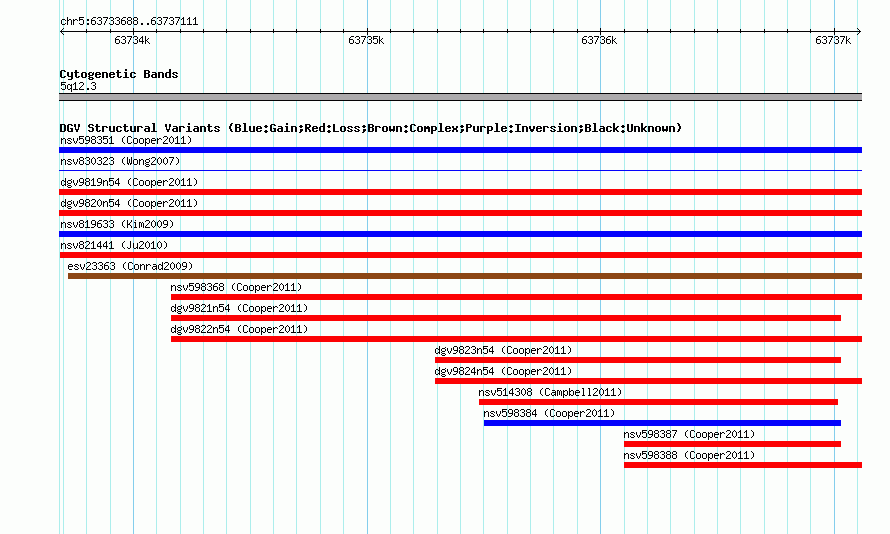Open dgv9823n54 (Cooper2011) variant label
Image resolution: width=890 pixels, height=534 pixels.
pyautogui.click(x=503, y=350)
